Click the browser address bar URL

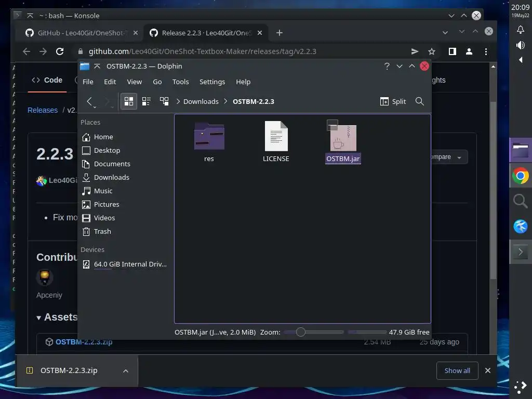pos(202,51)
